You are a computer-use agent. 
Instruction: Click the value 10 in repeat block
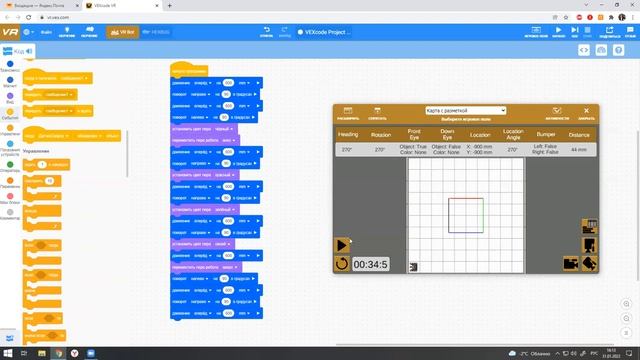point(49,181)
